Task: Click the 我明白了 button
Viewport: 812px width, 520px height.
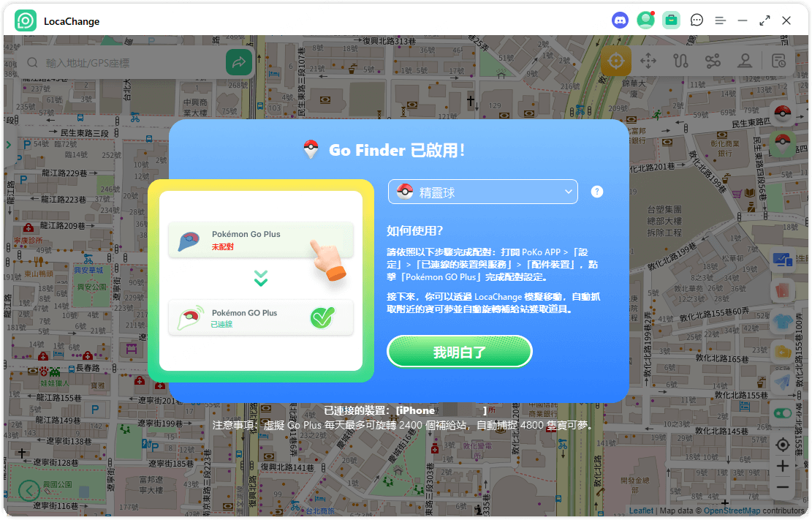Action: pos(459,352)
